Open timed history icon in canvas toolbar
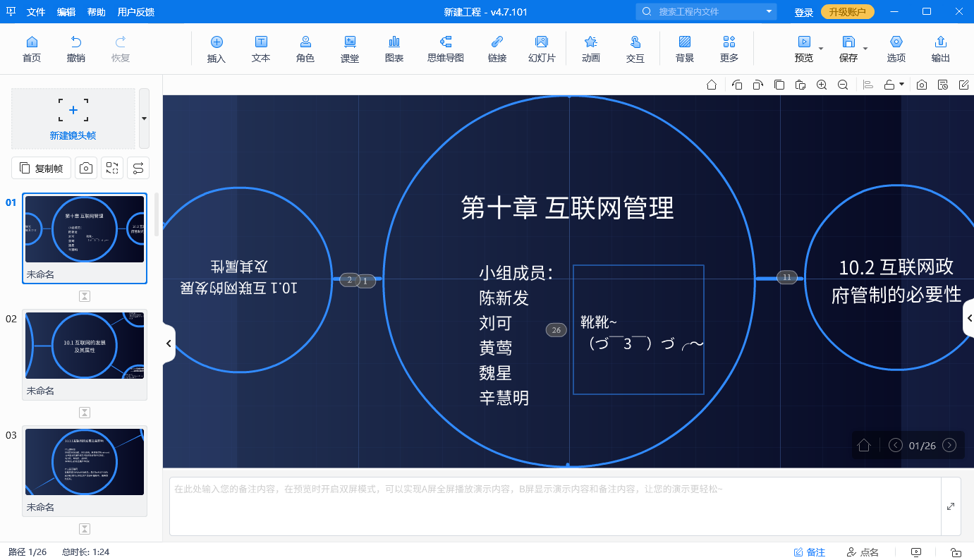The width and height of the screenshot is (974, 560). pyautogui.click(x=943, y=85)
